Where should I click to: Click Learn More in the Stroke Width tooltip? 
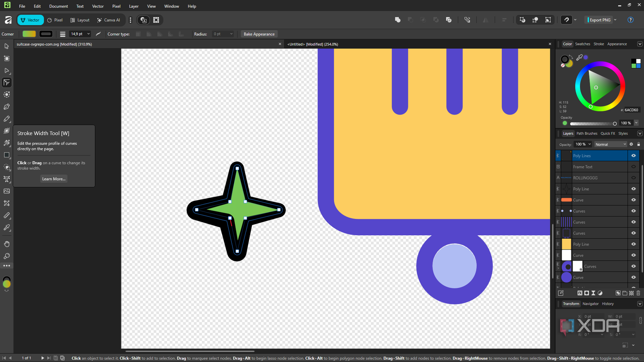tap(53, 179)
